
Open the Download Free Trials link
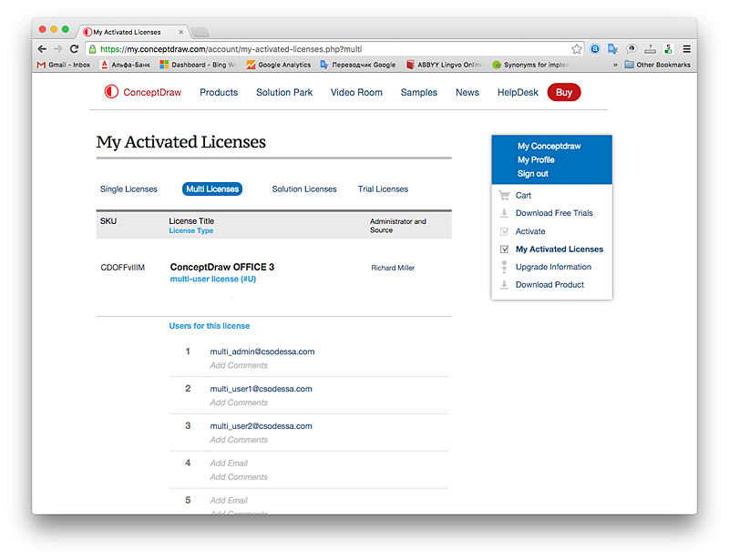coord(554,213)
